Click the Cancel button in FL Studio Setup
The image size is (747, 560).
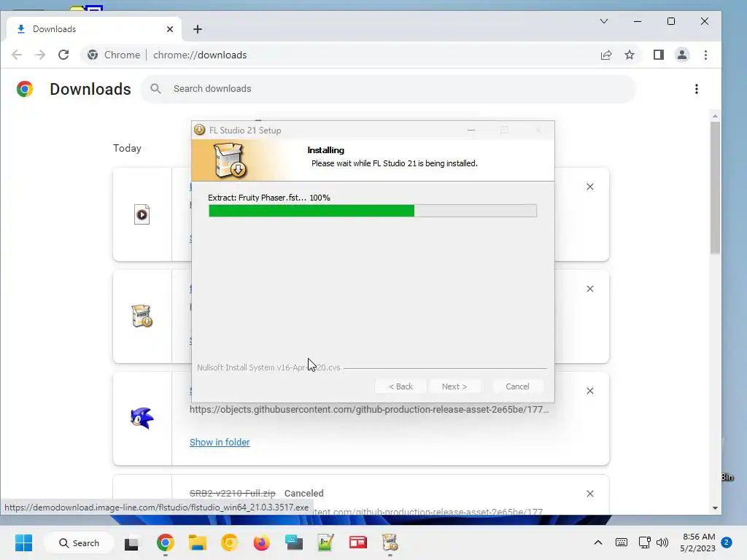coord(517,386)
